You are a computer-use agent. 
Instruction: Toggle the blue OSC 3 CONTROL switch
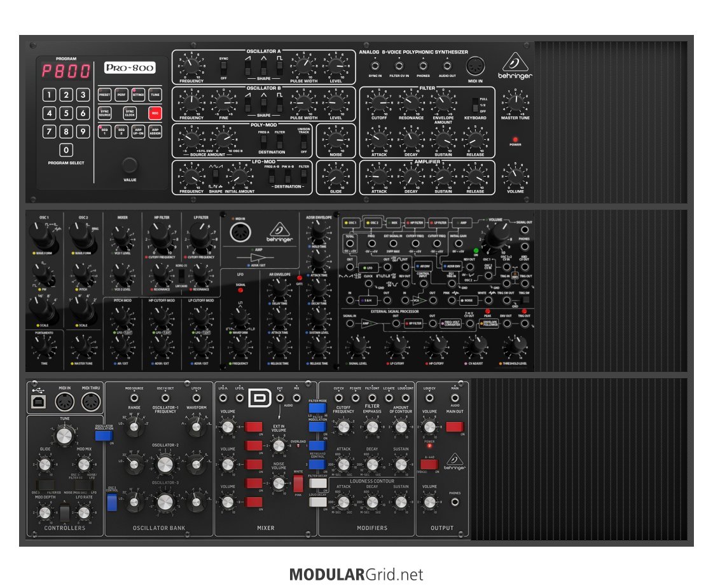(x=112, y=503)
